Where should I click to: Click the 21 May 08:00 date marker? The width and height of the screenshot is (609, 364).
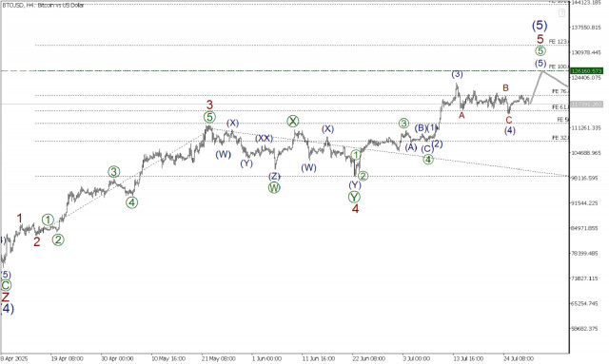(218, 358)
